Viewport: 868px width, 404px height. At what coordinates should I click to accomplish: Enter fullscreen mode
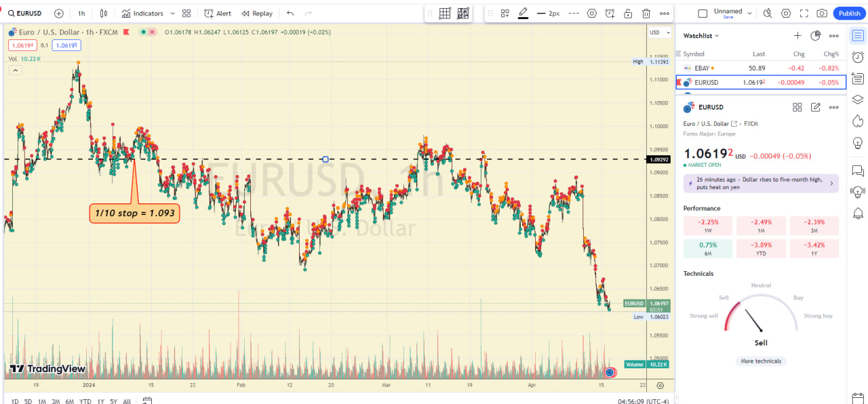804,14
